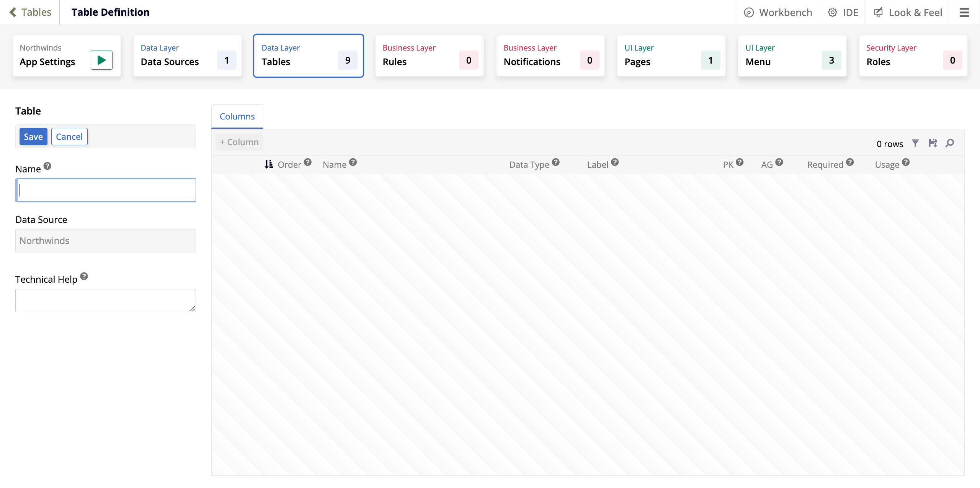Add a new column with + Column
The image size is (980, 488).
(239, 142)
